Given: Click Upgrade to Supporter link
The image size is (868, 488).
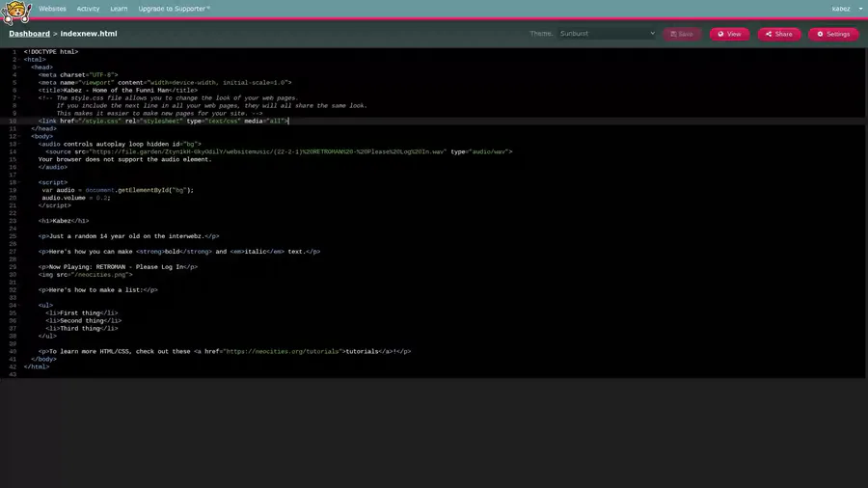Looking at the screenshot, I should (x=174, y=9).
